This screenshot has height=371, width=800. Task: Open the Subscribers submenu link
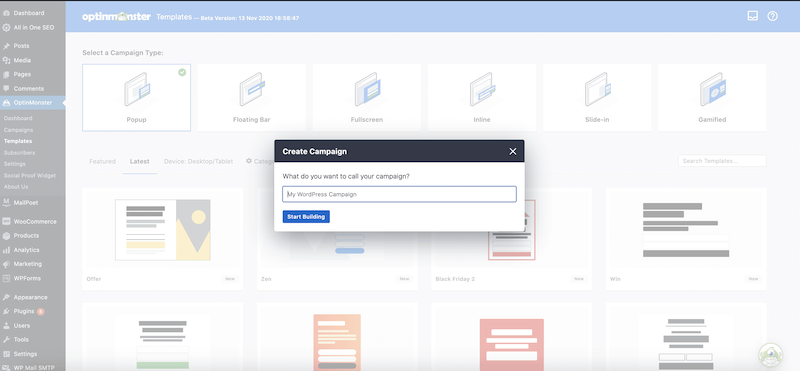19,153
